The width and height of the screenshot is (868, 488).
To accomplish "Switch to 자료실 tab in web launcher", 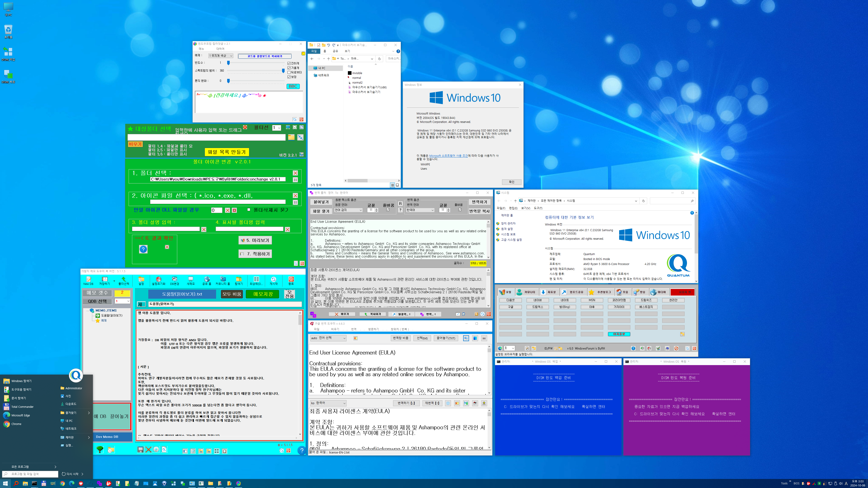I will (x=549, y=292).
